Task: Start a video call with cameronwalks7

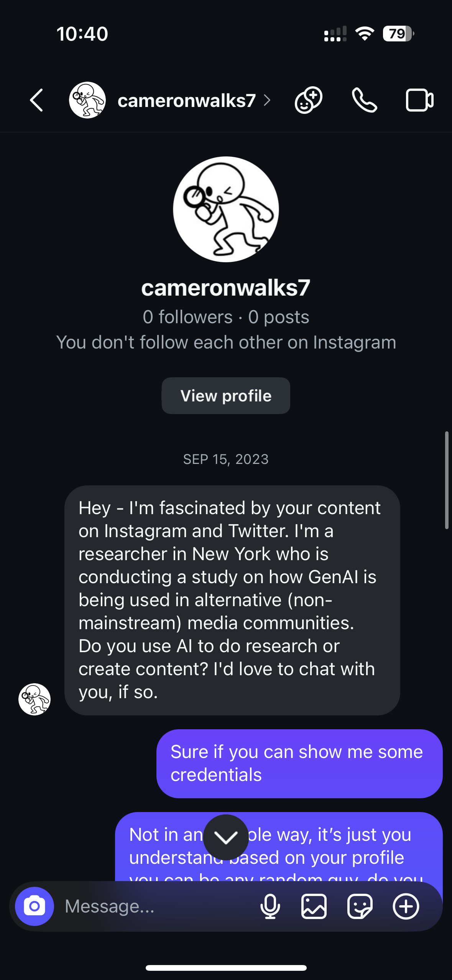Action: point(419,100)
